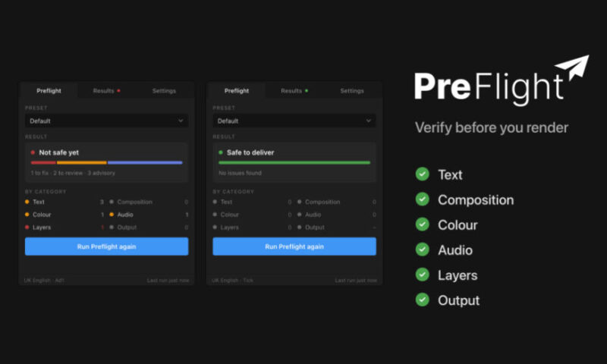
Task: Click the red segment of the result bar
Action: tap(43, 162)
